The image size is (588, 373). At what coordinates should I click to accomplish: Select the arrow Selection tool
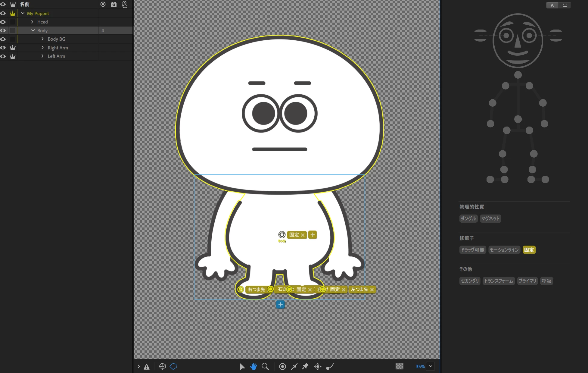point(242,366)
